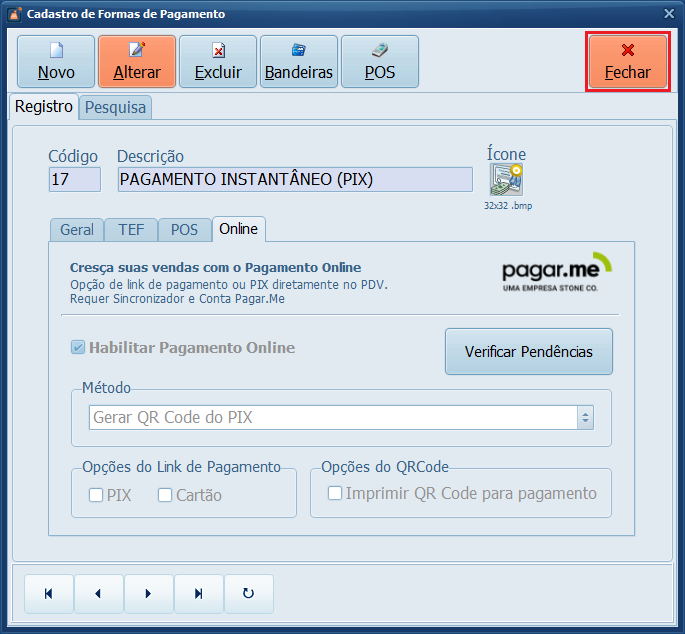Click the Descrição text field
Viewport: 685px width, 634px height.
[x=294, y=179]
